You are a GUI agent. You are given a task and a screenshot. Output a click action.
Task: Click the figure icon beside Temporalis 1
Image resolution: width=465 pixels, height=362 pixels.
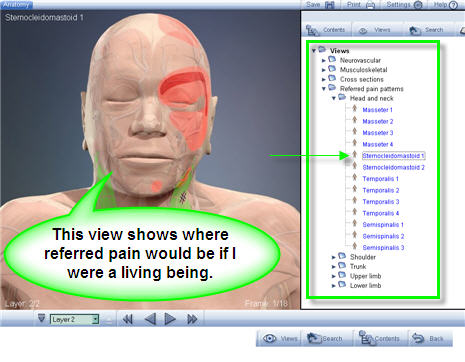[x=355, y=178]
